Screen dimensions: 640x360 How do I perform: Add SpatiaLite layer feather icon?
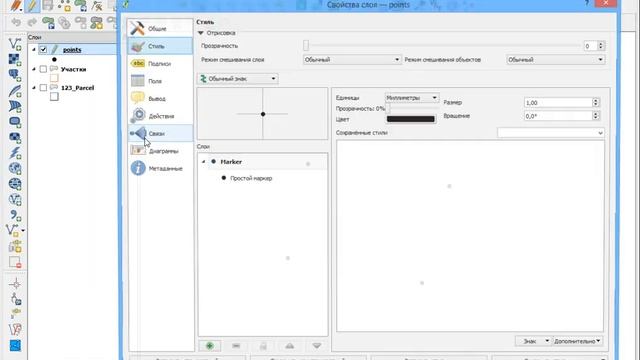[x=15, y=91]
